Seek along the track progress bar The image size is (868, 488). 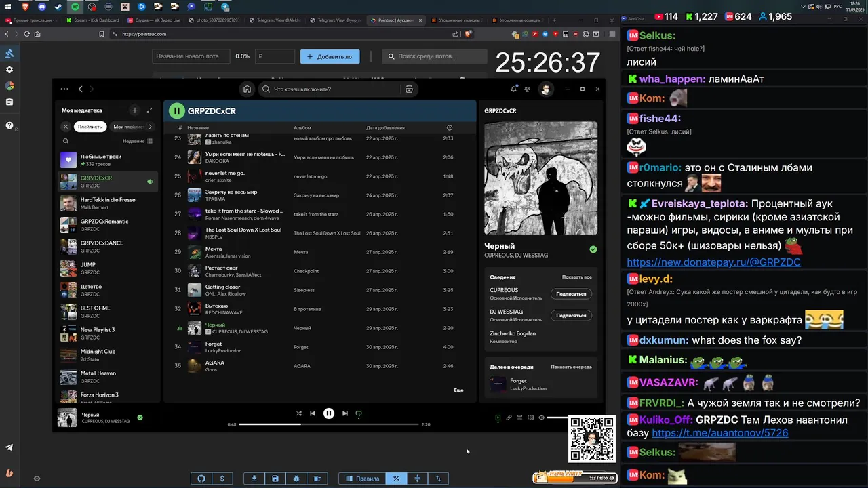click(x=329, y=424)
